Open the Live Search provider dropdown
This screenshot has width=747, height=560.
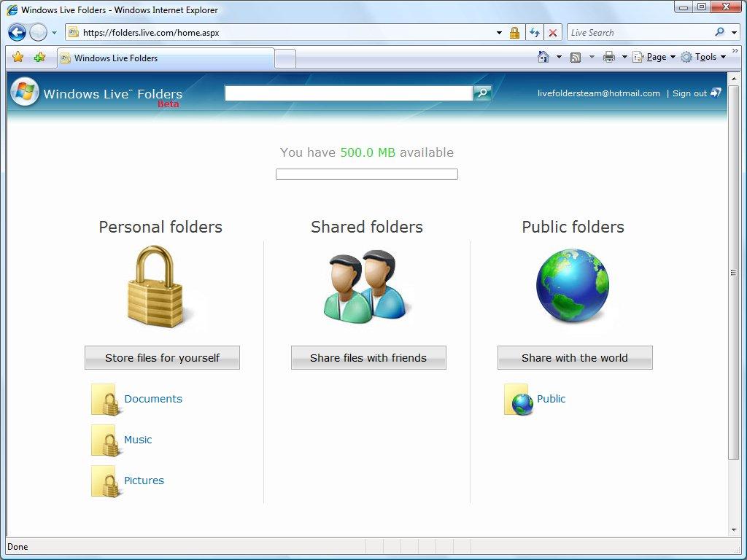coord(733,32)
